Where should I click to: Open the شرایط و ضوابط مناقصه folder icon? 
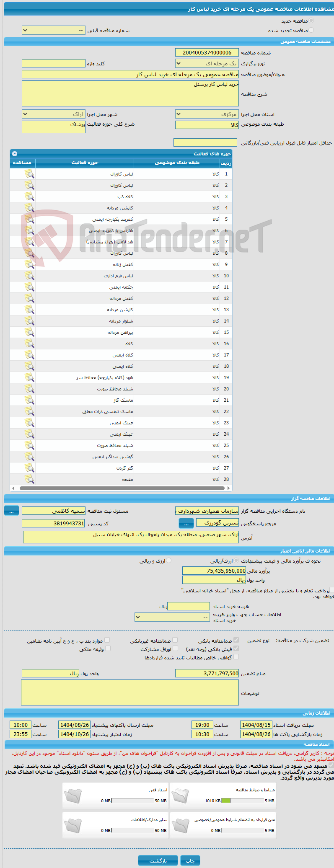click(181, 796)
